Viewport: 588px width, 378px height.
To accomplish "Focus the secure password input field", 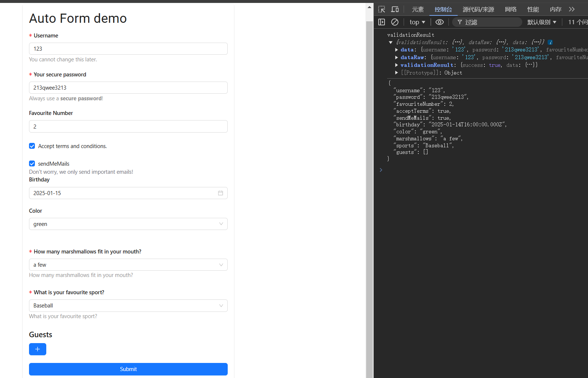I will pyautogui.click(x=128, y=87).
